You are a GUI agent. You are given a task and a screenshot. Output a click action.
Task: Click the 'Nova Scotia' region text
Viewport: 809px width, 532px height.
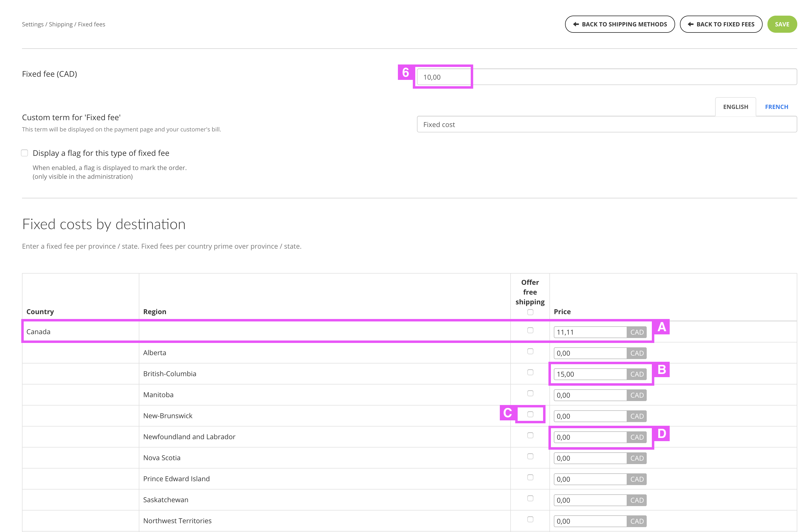click(x=162, y=458)
